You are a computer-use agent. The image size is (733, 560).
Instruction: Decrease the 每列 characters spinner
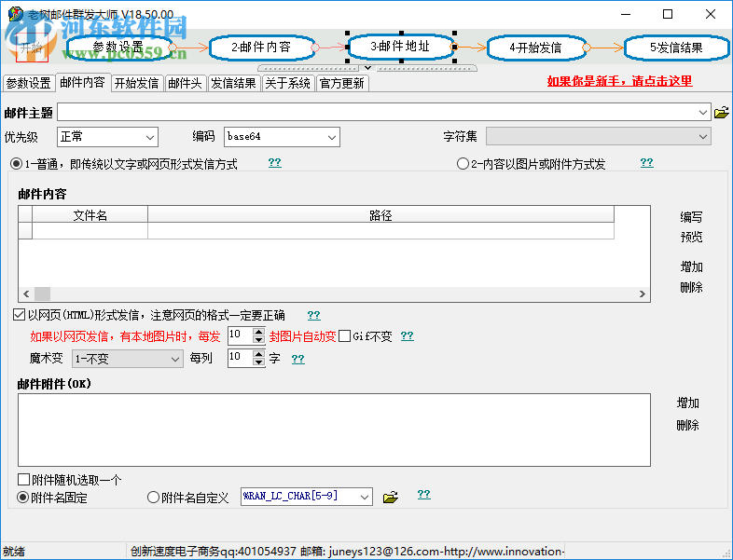[258, 362]
